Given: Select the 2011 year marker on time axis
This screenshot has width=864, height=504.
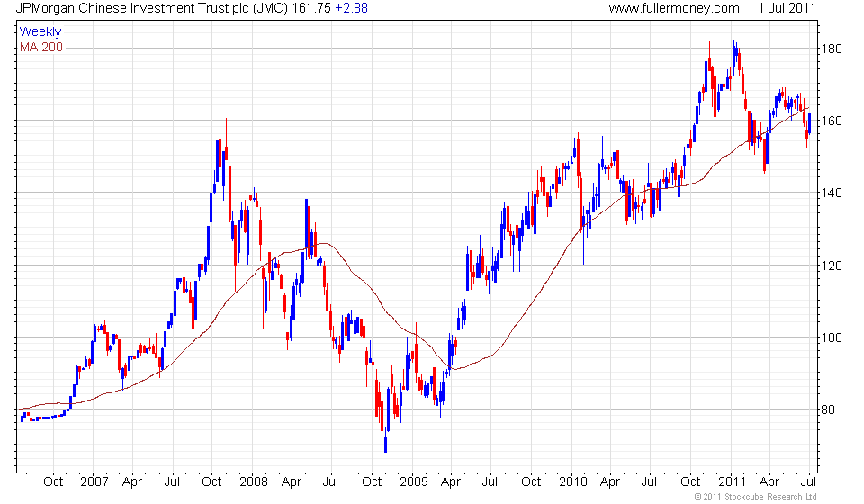Looking at the screenshot, I should click(x=732, y=482).
